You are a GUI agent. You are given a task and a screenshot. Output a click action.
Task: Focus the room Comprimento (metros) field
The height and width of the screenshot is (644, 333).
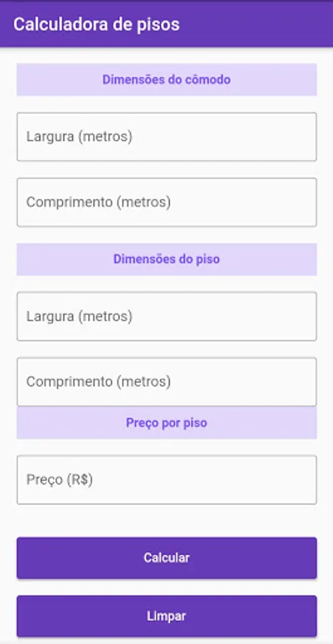coord(166,202)
